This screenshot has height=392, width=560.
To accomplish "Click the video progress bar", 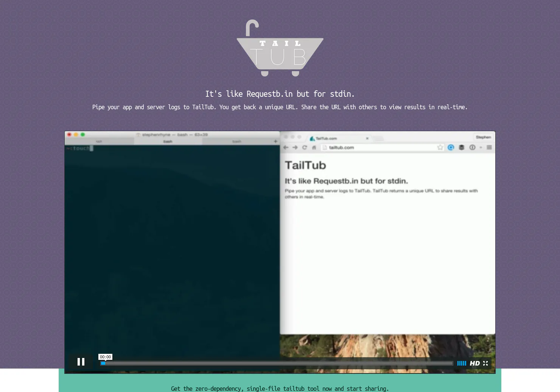I will (277, 363).
